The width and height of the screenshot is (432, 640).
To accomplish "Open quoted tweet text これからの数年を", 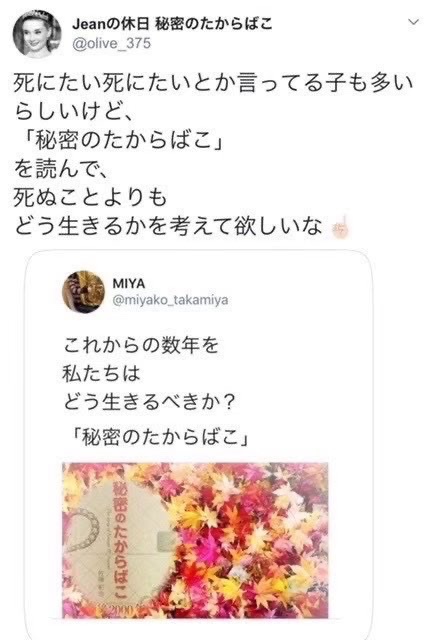I will [141, 345].
